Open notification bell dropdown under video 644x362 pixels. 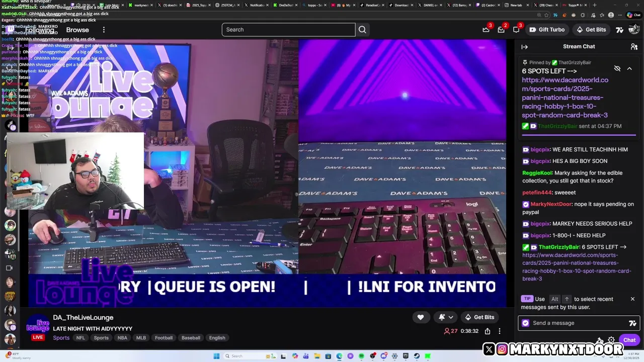click(x=446, y=317)
